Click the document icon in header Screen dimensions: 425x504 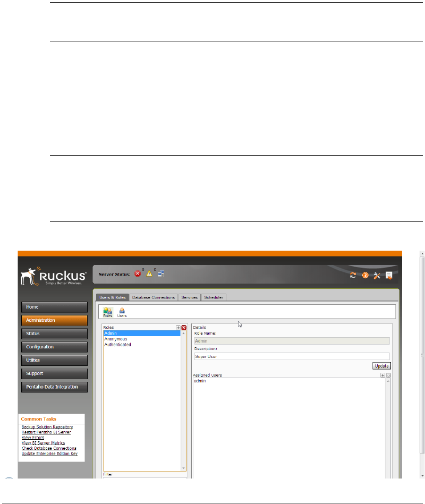(389, 276)
